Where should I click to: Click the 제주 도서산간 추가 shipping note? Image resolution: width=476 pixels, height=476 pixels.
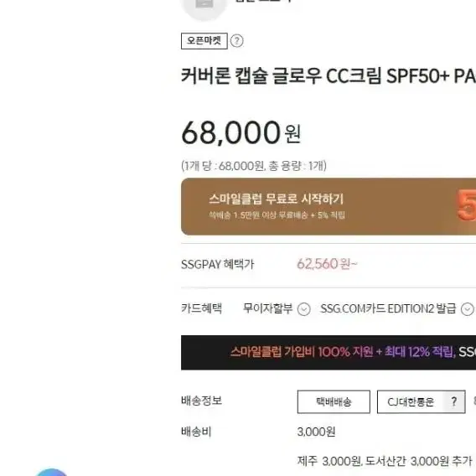(x=385, y=461)
